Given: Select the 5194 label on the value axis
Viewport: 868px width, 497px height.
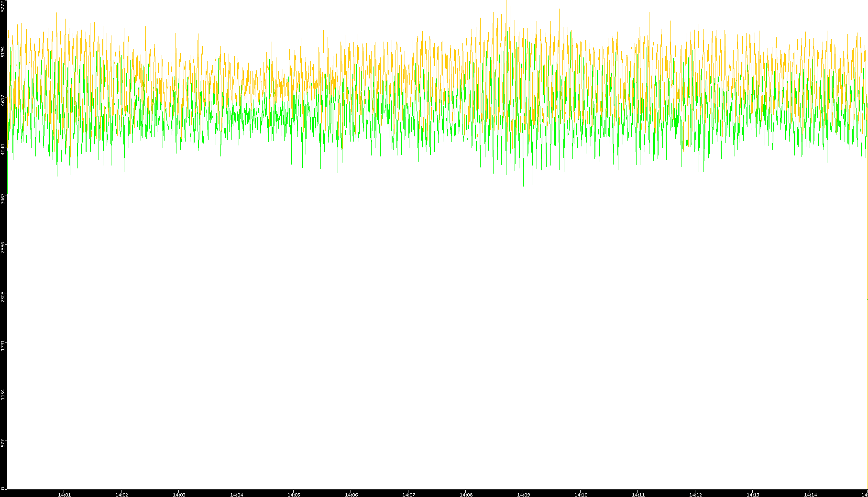Looking at the screenshot, I should (x=3, y=51).
